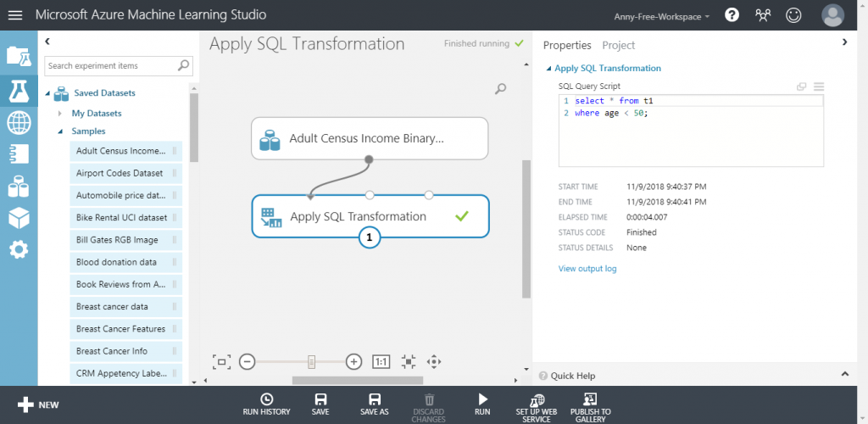Click the New plus button
The width and height of the screenshot is (868, 424).
[x=37, y=404]
